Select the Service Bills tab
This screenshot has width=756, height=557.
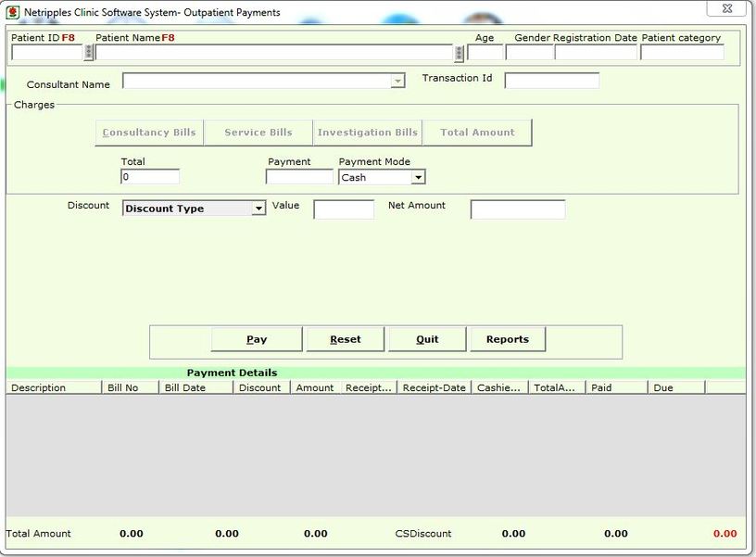pyautogui.click(x=258, y=133)
